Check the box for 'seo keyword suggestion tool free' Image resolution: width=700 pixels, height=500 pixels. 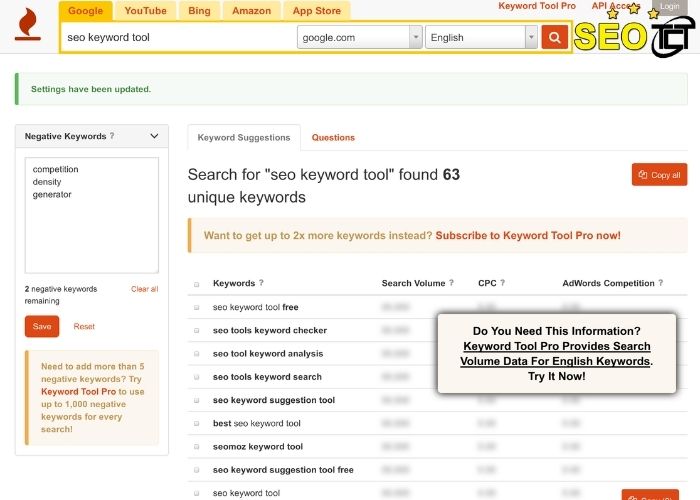tap(196, 470)
